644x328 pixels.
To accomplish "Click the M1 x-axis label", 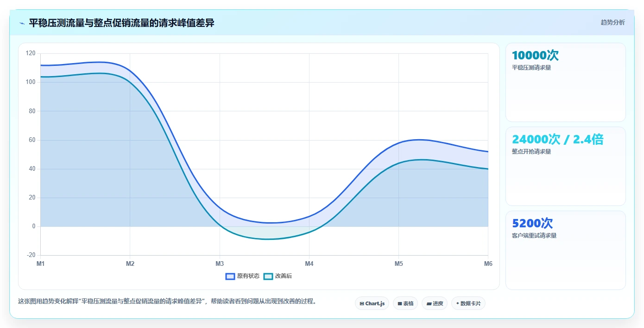I will click(x=41, y=264).
